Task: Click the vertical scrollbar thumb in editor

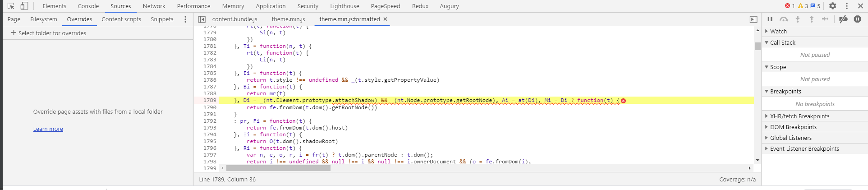Action: click(758, 46)
